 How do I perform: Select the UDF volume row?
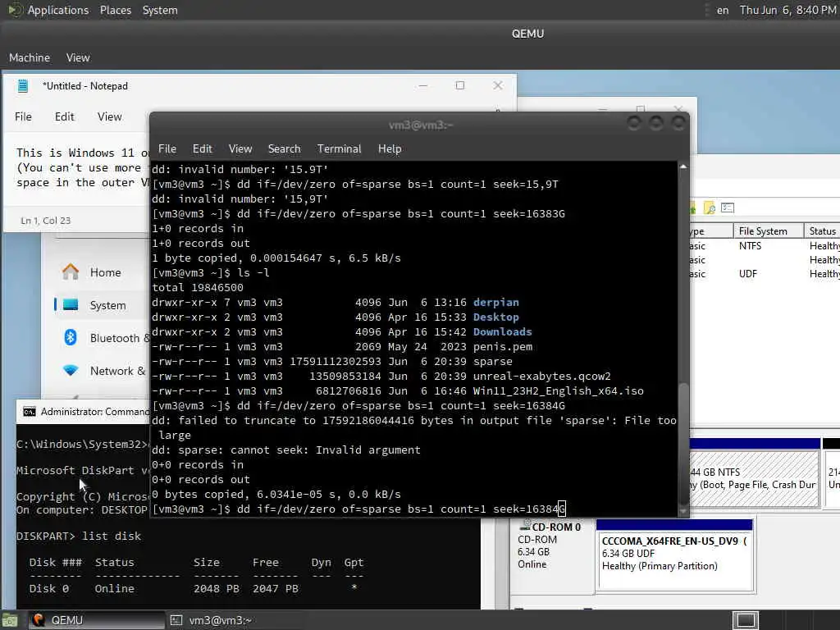(x=765, y=273)
